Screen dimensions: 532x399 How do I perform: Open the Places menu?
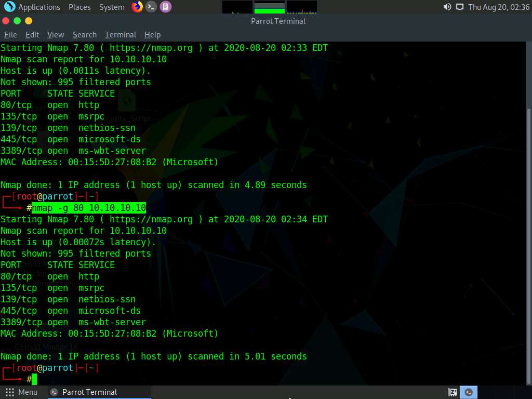point(79,7)
